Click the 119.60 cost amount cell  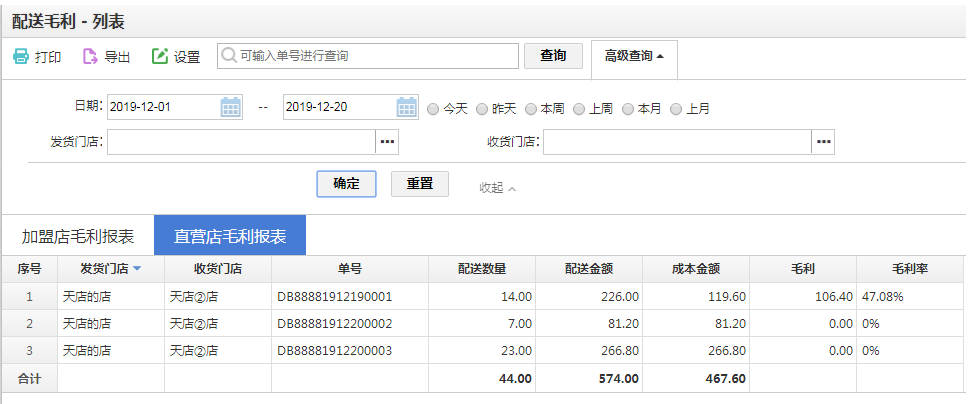(696, 297)
